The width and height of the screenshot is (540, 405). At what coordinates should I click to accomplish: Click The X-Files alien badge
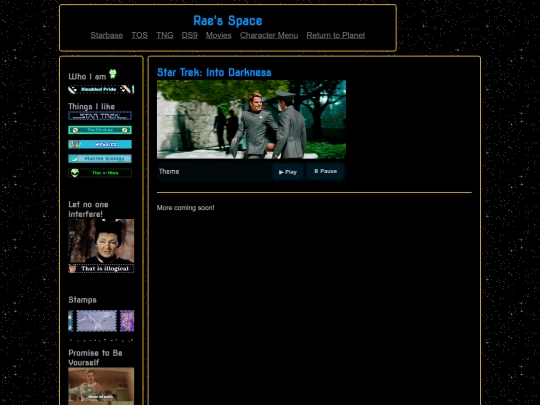point(100,173)
